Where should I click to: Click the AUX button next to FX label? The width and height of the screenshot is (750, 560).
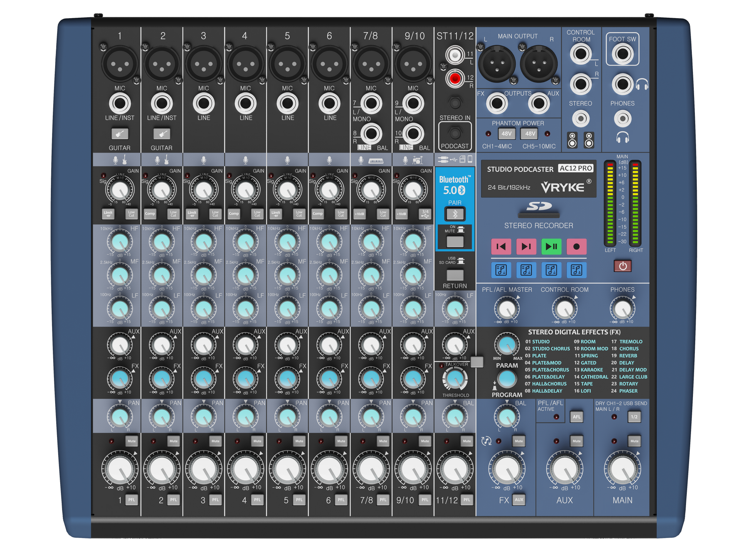[519, 500]
